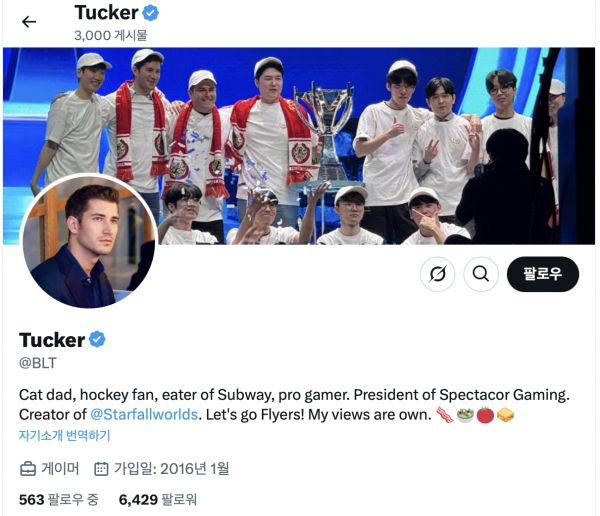Click the briefcase icon next to 게이머
The height and width of the screenshot is (516, 600).
(28, 468)
